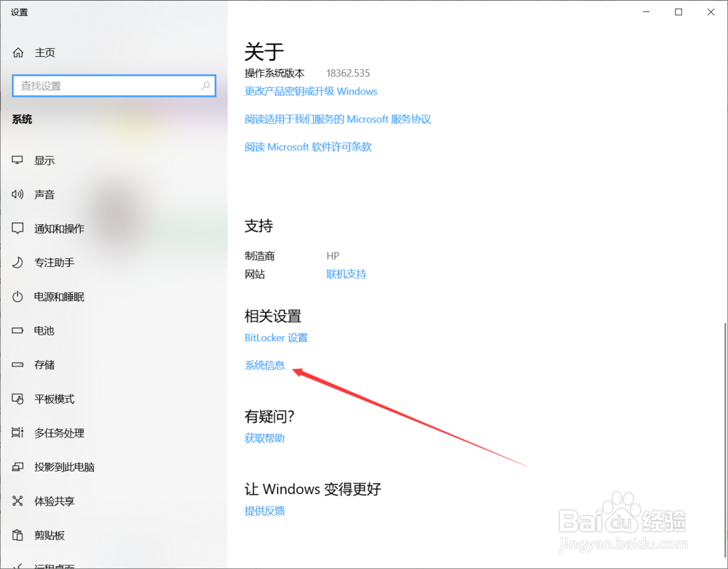Click 获取帮助 link
The height and width of the screenshot is (569, 728).
265,438
